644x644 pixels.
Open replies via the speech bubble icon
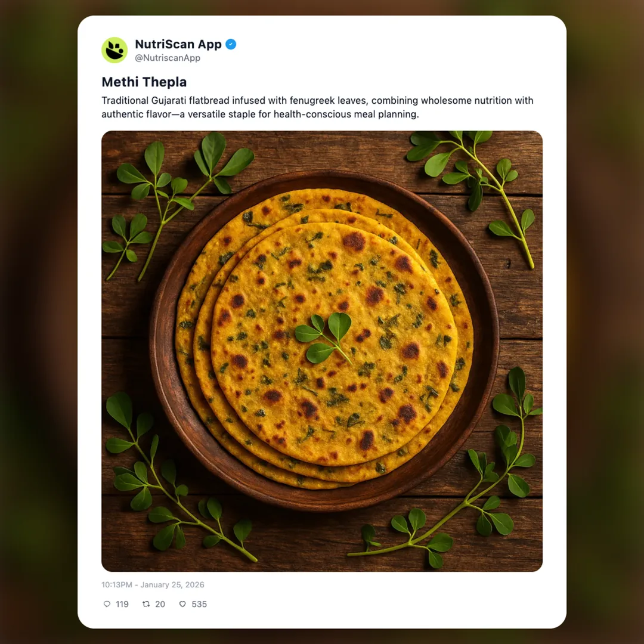(106, 604)
